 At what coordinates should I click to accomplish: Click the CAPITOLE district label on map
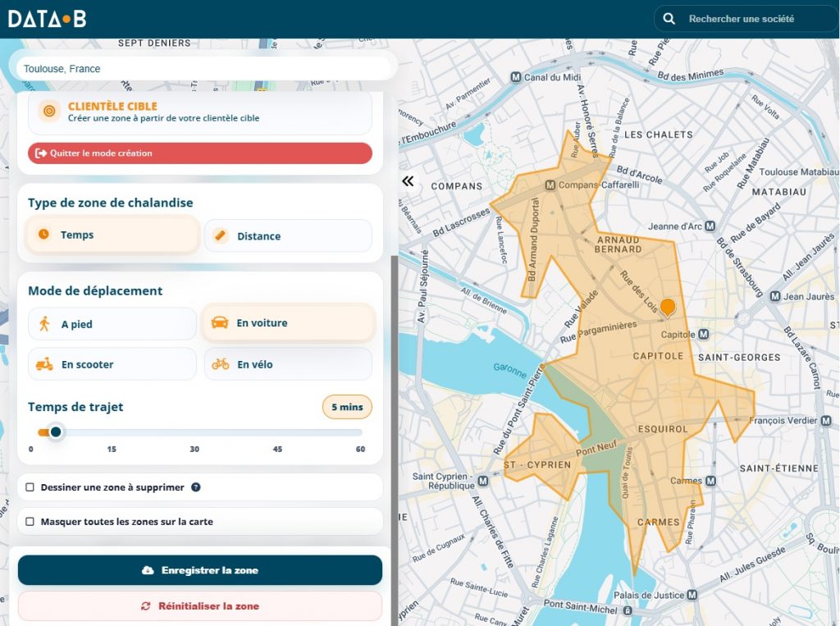click(x=658, y=356)
